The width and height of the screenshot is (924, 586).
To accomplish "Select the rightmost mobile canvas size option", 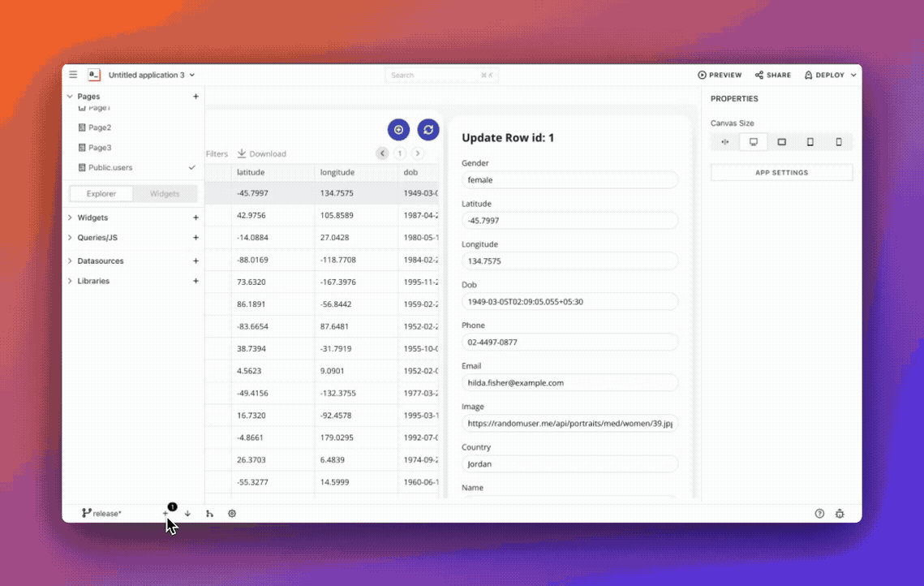I will point(839,142).
